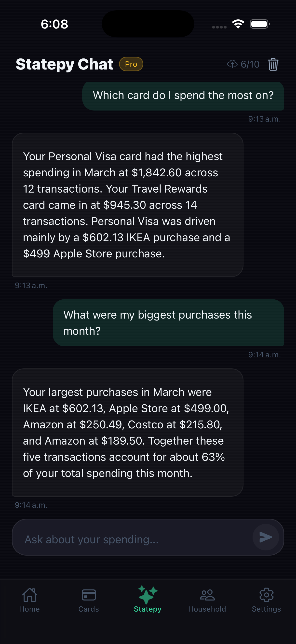296x644 pixels.
Task: Tap the trash icon to clear chat
Action: [273, 64]
